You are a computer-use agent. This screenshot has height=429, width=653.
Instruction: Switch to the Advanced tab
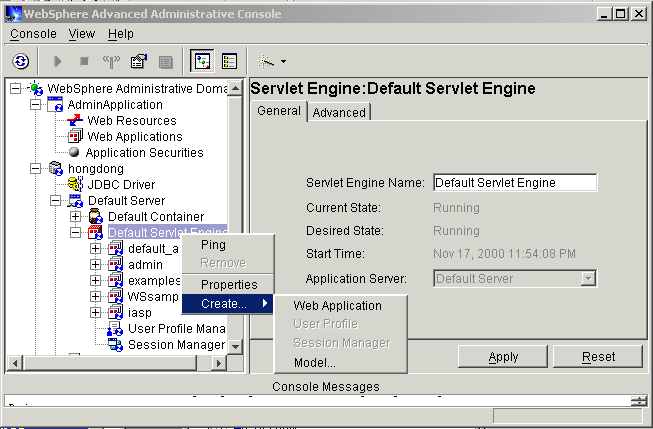pyautogui.click(x=339, y=112)
